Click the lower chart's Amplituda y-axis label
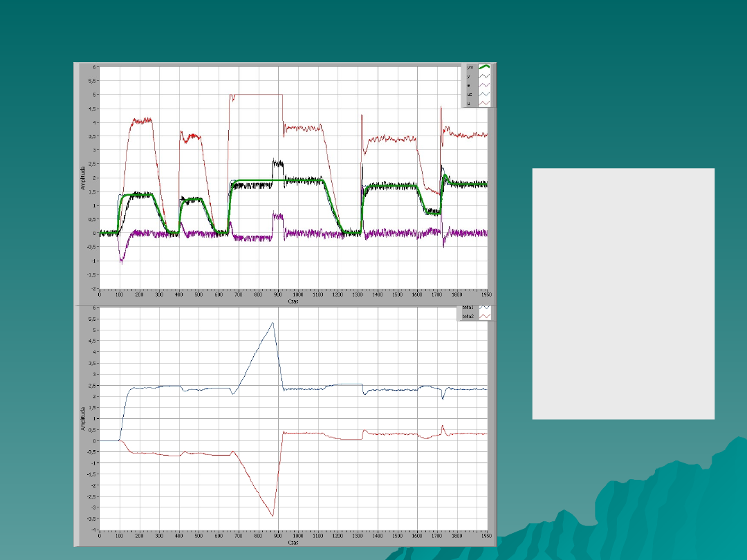The height and width of the screenshot is (560, 747). (x=82, y=418)
